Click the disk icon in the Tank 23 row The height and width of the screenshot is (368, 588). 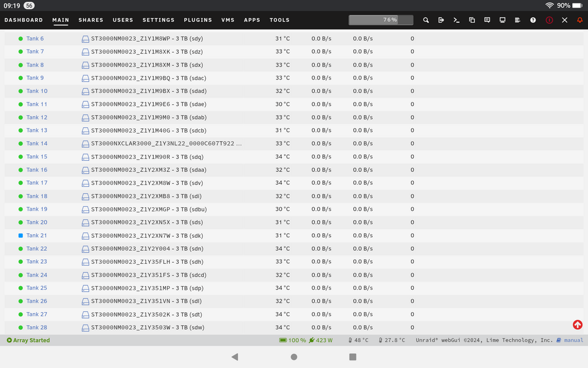coord(85,262)
